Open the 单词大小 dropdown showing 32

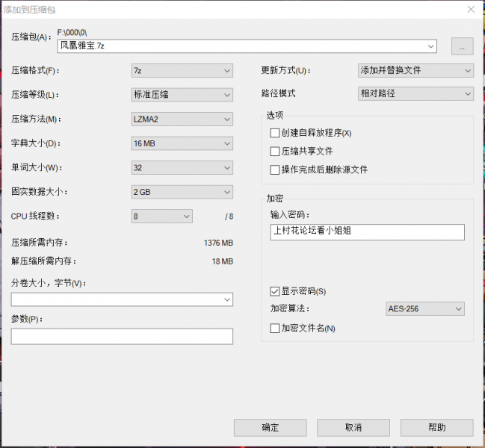point(182,167)
